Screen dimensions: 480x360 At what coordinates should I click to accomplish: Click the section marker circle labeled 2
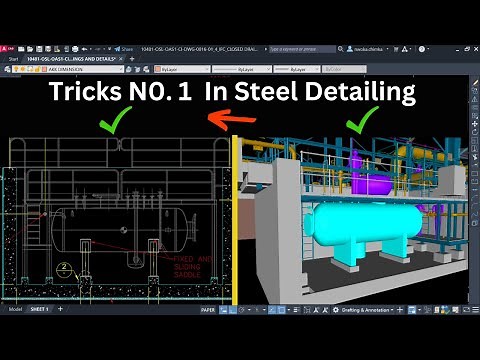64,269
